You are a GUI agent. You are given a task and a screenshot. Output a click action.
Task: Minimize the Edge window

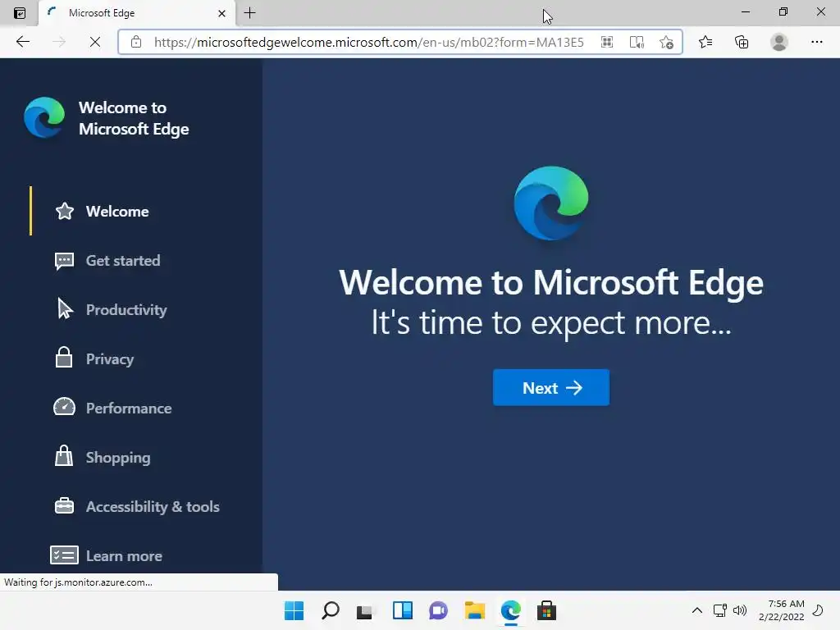tap(745, 11)
